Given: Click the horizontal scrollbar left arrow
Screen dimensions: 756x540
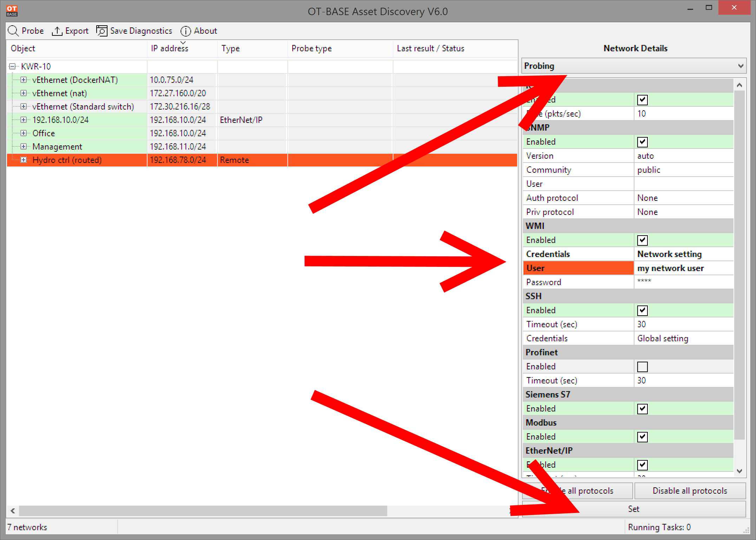Looking at the screenshot, I should point(13,511).
